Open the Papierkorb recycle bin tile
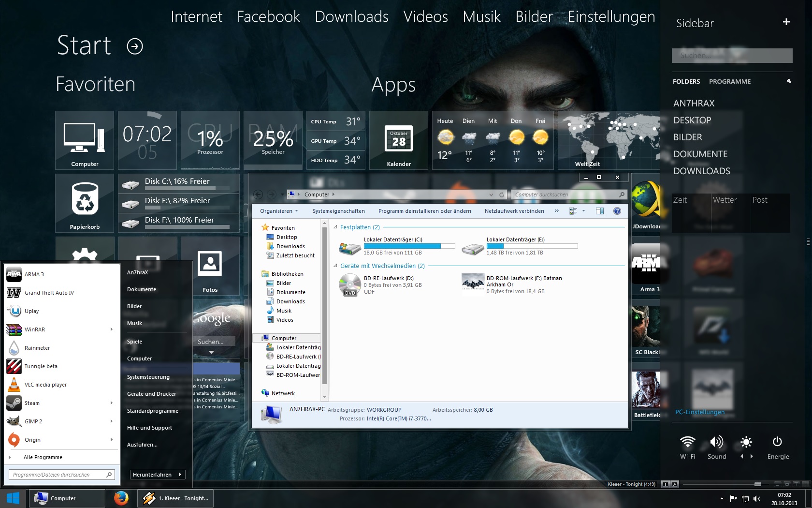Screen dimensions: 812x508 85,203
